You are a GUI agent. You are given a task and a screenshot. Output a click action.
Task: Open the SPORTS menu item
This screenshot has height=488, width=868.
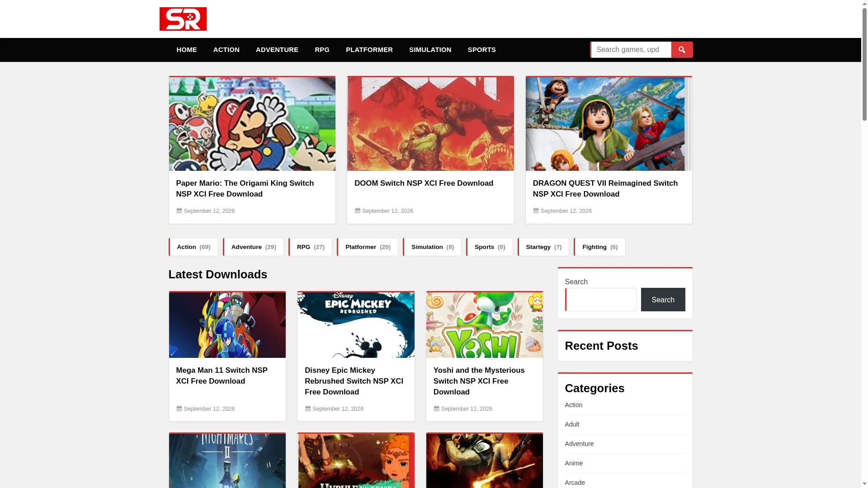482,50
